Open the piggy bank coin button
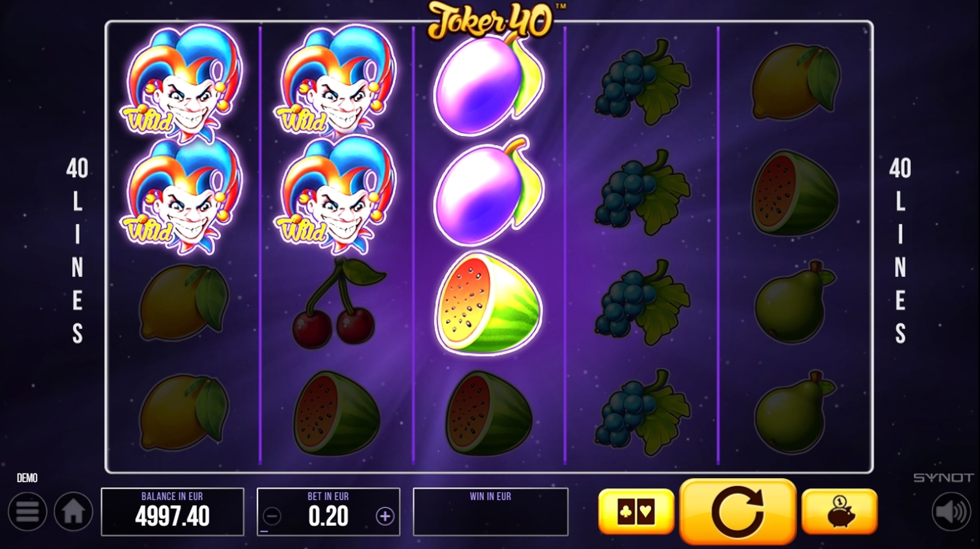The width and height of the screenshot is (980, 549). point(840,511)
